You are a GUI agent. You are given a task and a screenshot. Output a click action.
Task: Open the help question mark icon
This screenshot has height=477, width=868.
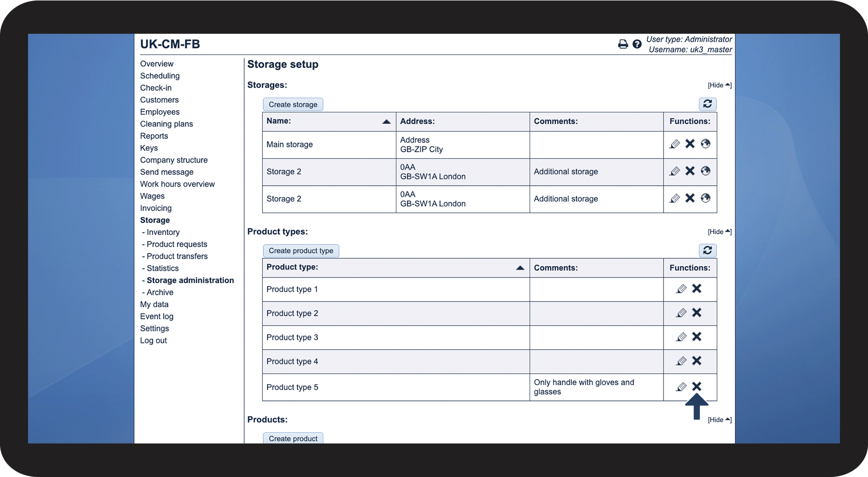pos(637,44)
